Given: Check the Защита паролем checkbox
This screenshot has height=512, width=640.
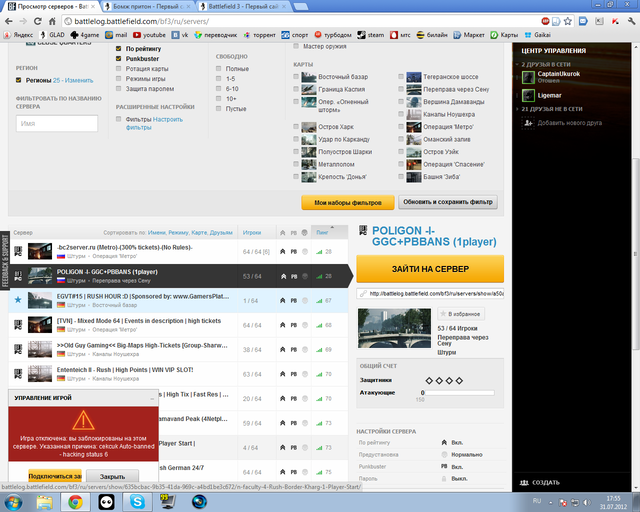Looking at the screenshot, I should click(118, 89).
